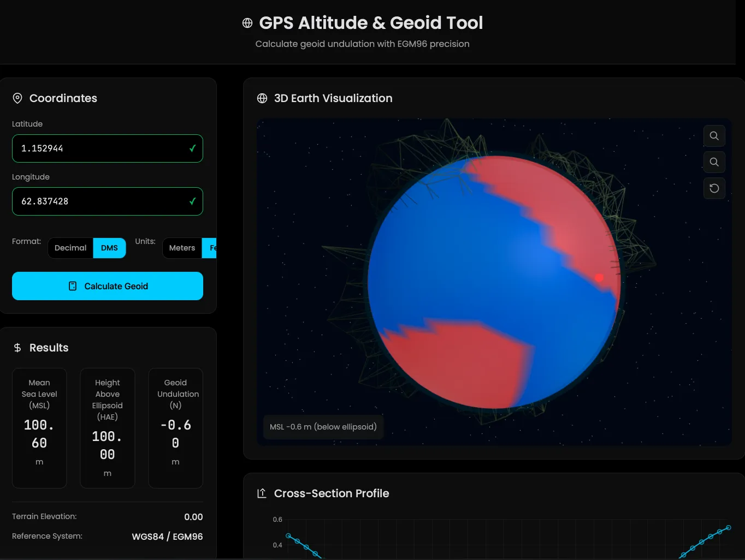Select the DMS format option

109,248
